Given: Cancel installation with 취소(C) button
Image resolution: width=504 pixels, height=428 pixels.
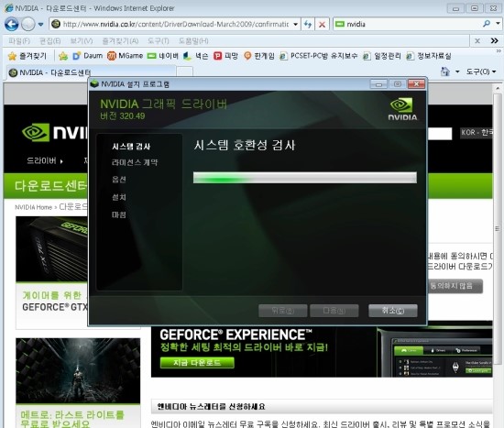Looking at the screenshot, I should tap(393, 311).
